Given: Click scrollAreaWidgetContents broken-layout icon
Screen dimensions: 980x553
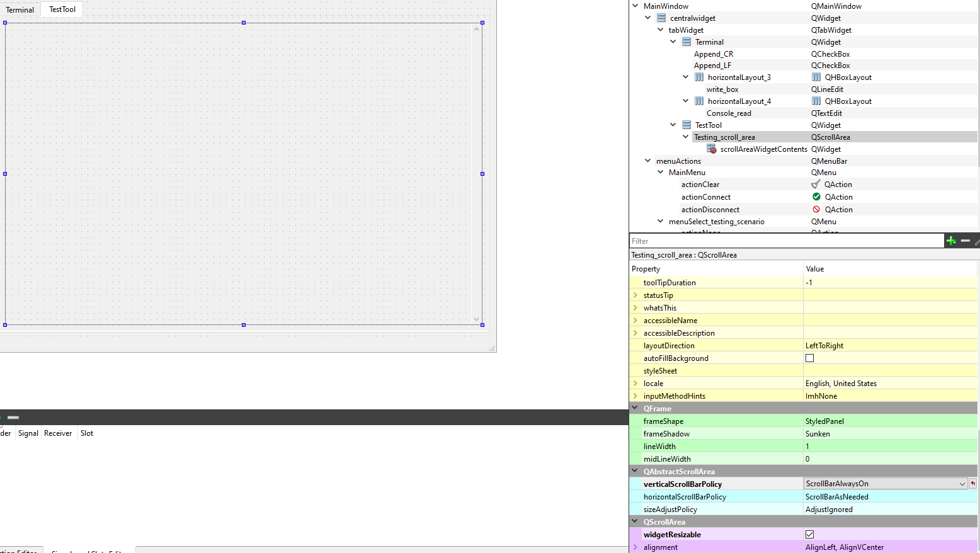Looking at the screenshot, I should tap(712, 149).
